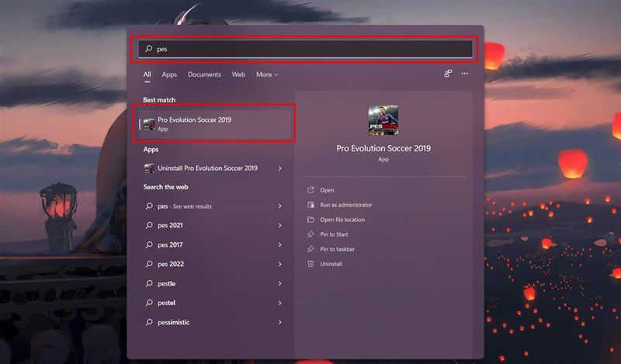
Task: Select the 'pestel' web suggestion
Action: (214, 303)
